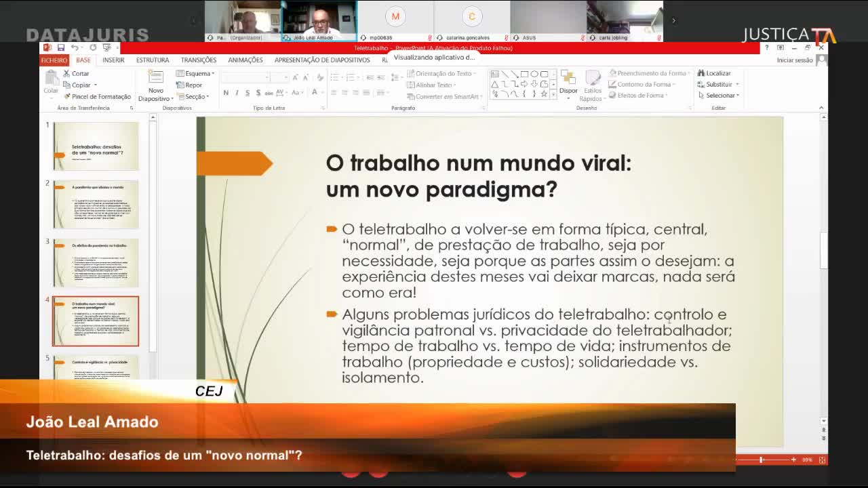The width and height of the screenshot is (868, 488).
Task: Open the ANIMAÇÕES ribbon tab
Action: (244, 60)
